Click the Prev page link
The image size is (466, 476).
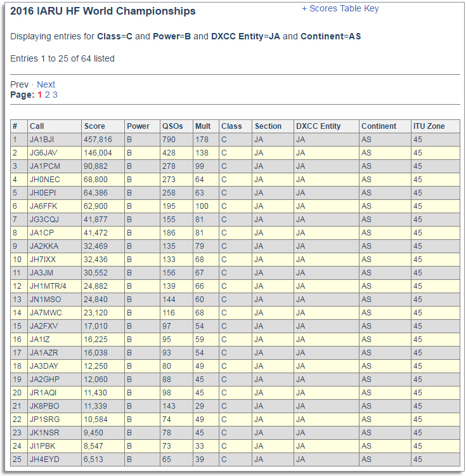[19, 84]
